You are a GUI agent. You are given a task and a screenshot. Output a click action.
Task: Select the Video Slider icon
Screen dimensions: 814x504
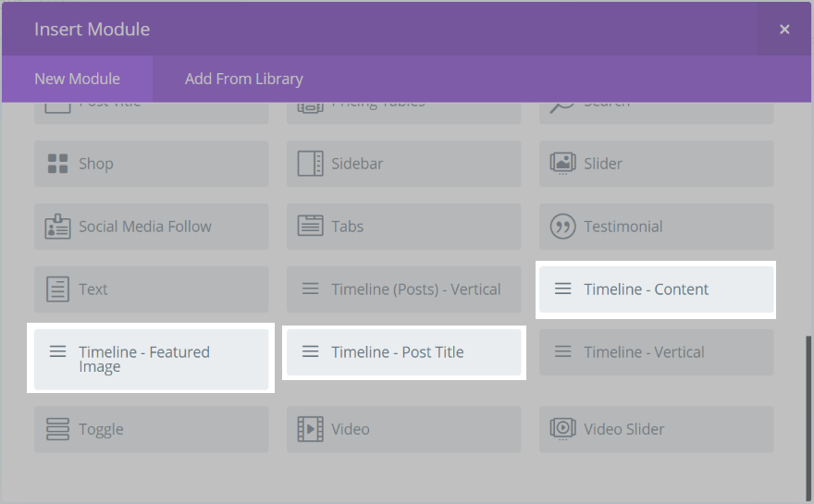pyautogui.click(x=562, y=429)
